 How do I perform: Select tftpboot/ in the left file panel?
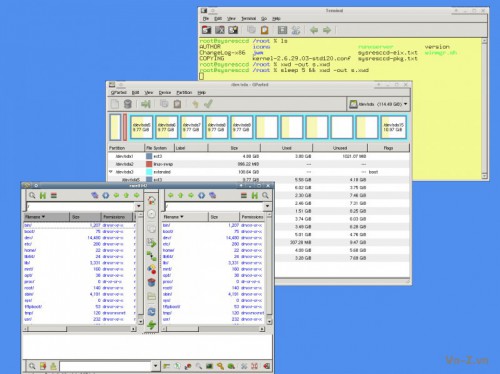click(x=33, y=307)
